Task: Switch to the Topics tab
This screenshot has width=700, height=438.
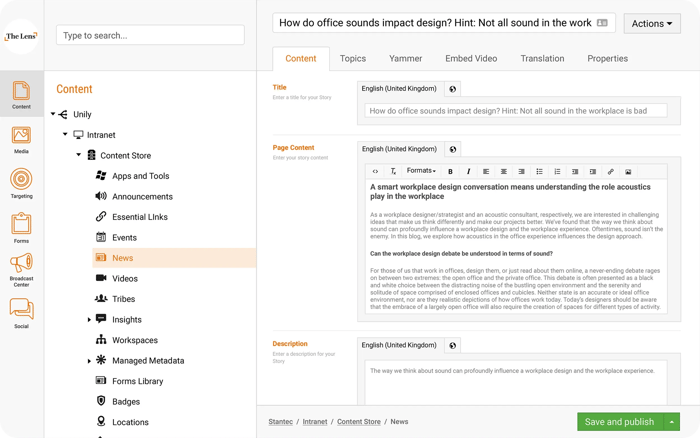Action: coord(352,59)
